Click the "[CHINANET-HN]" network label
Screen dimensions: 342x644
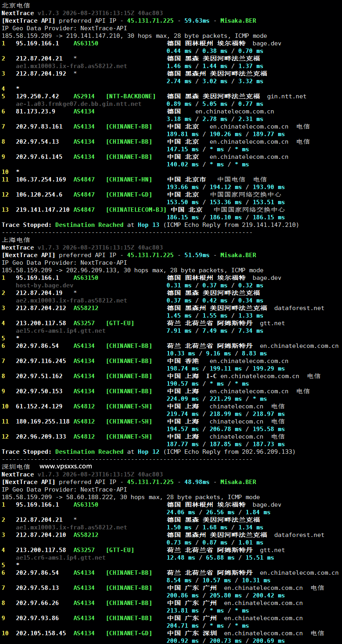tap(129, 180)
